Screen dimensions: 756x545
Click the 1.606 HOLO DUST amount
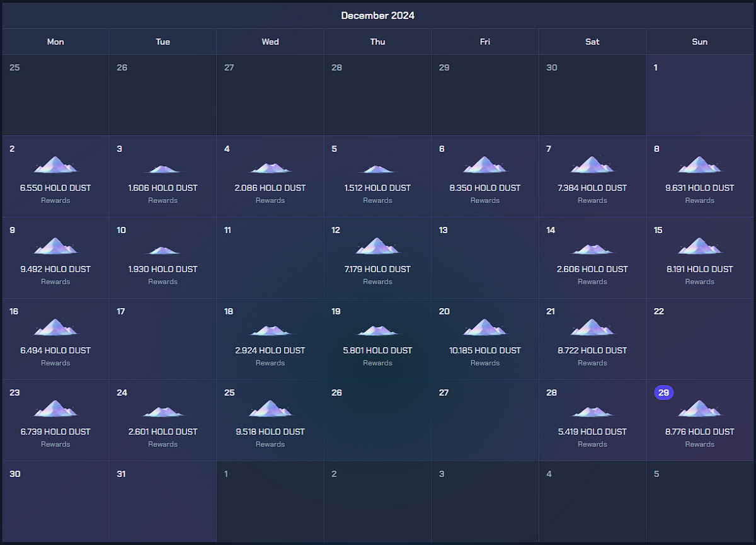point(163,188)
